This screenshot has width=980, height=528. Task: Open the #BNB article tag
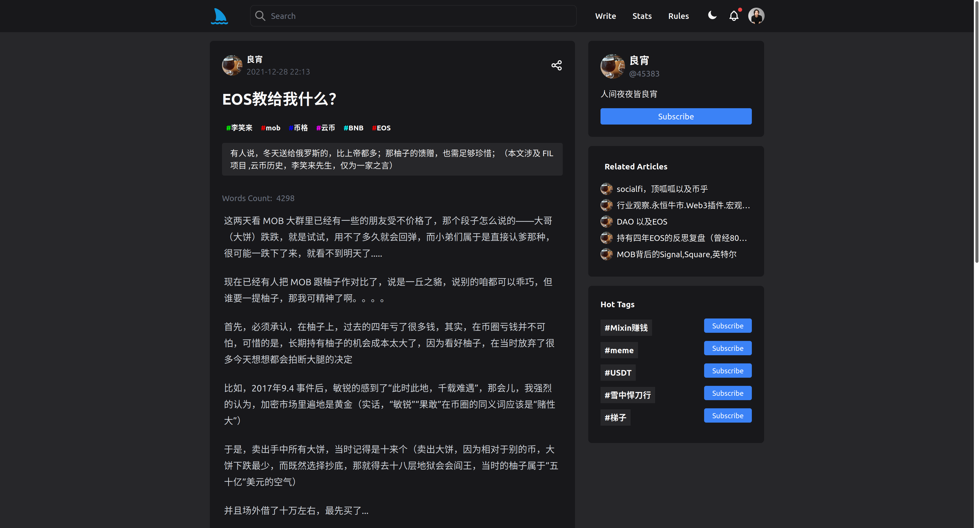point(353,128)
